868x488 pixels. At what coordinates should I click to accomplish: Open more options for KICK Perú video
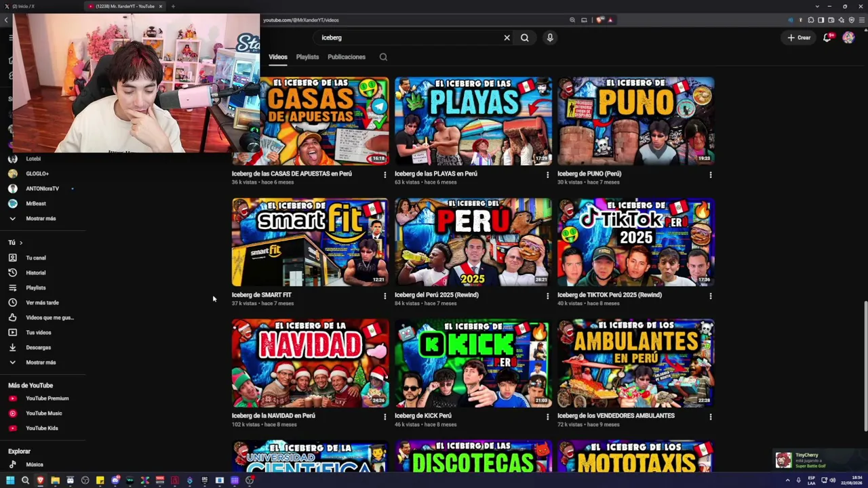[547, 417]
